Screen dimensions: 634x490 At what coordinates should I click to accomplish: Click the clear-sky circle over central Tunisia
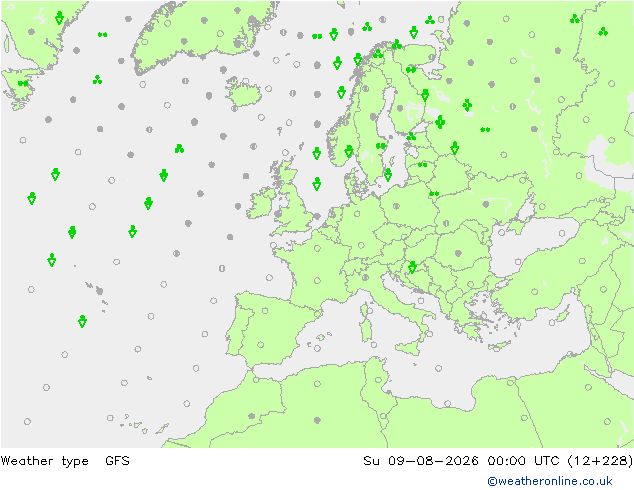tap(378, 380)
